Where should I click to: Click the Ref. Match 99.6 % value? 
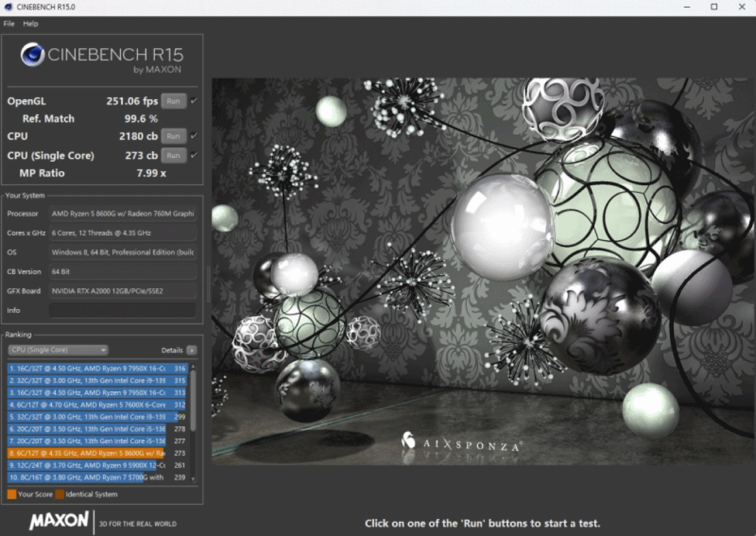coord(141,119)
